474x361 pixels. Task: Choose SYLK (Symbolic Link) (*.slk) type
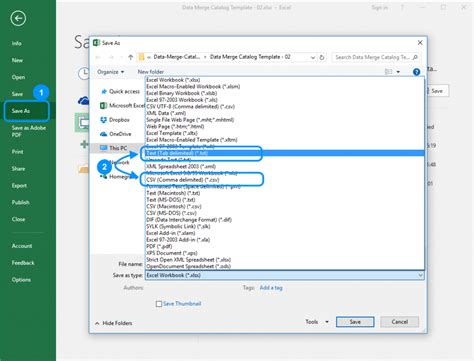click(285, 227)
